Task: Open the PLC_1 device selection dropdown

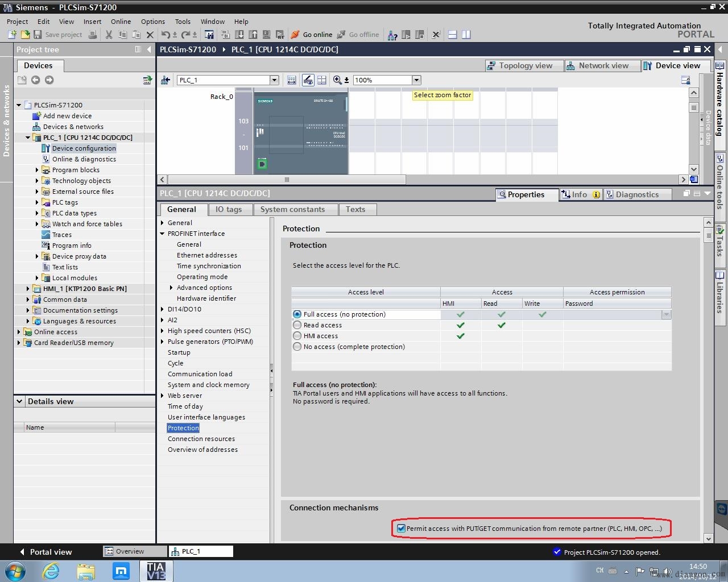Action: [x=274, y=80]
